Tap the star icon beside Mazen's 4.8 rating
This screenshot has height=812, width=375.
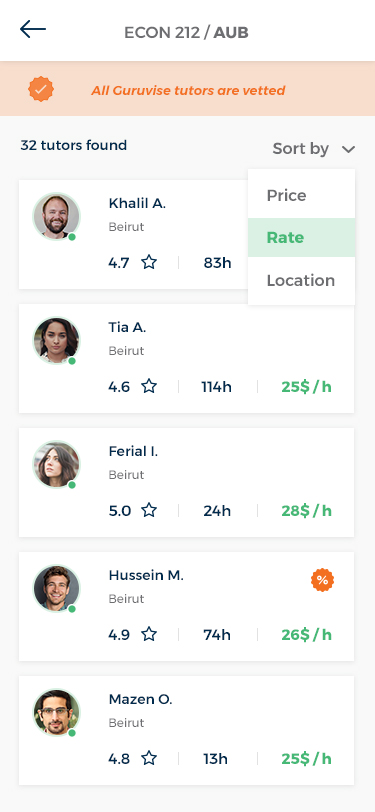(149, 759)
